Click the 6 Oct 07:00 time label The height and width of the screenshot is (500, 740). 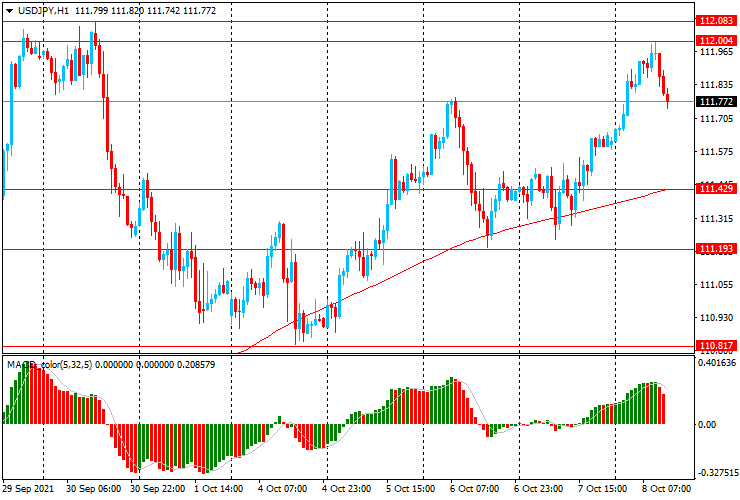click(x=474, y=488)
